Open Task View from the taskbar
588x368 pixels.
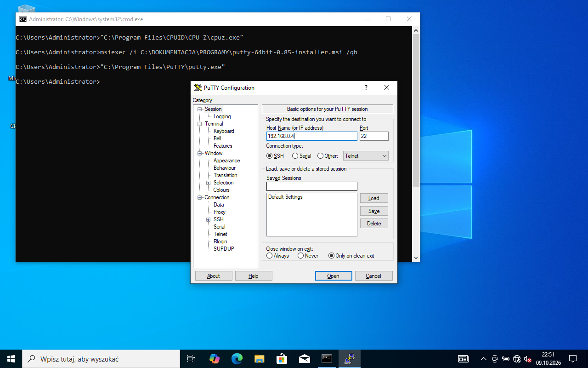191,359
